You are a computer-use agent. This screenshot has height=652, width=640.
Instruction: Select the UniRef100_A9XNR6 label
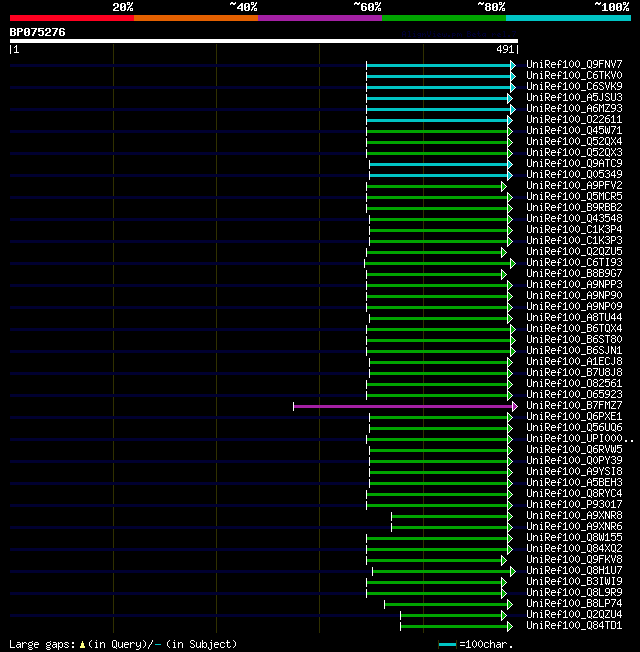click(x=574, y=527)
